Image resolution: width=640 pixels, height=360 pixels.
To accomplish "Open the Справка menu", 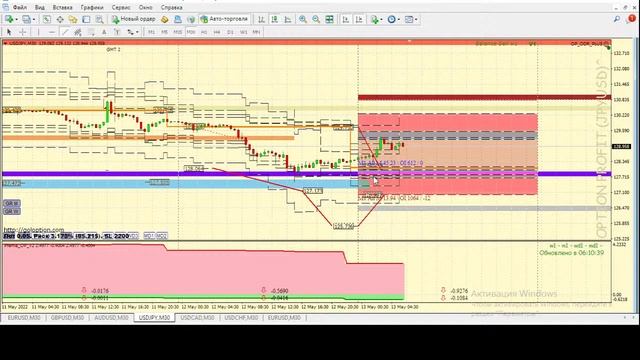I will [171, 7].
